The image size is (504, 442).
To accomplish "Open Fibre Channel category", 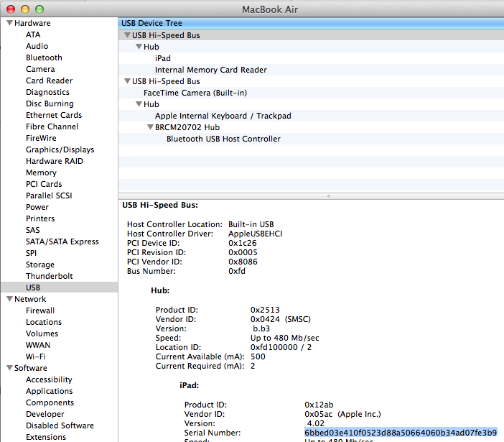I will point(52,126).
